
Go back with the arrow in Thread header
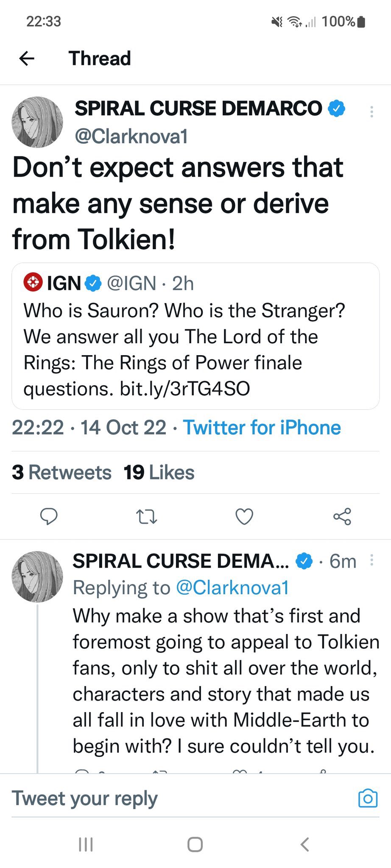[x=27, y=58]
